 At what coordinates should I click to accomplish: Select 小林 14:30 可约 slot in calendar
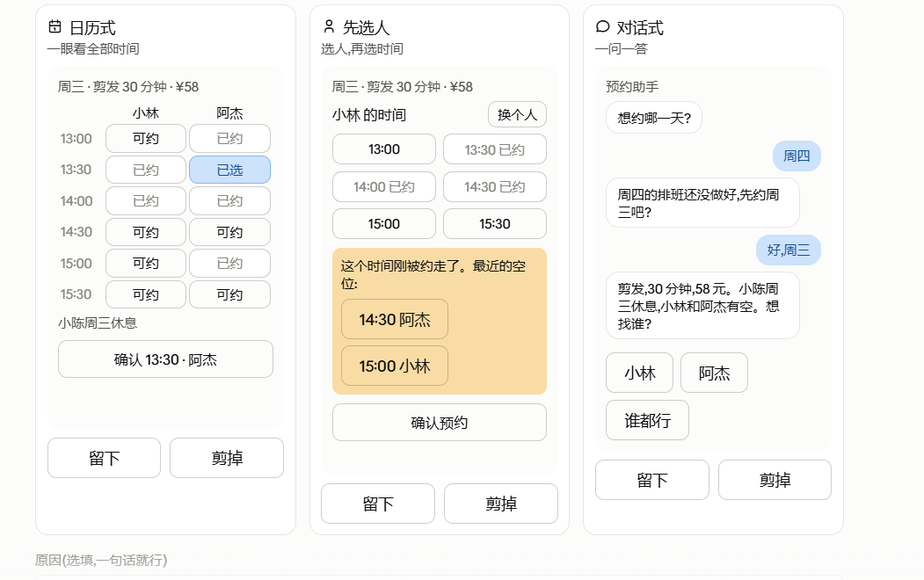click(x=146, y=232)
